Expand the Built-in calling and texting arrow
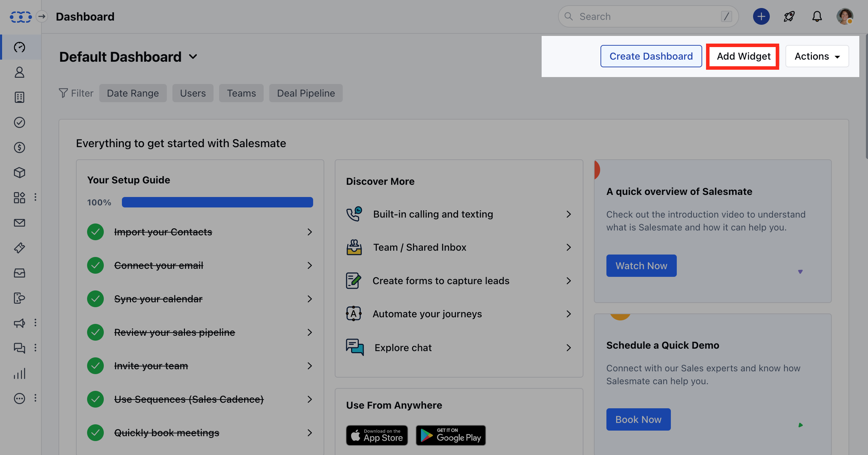This screenshot has width=868, height=455. point(568,214)
